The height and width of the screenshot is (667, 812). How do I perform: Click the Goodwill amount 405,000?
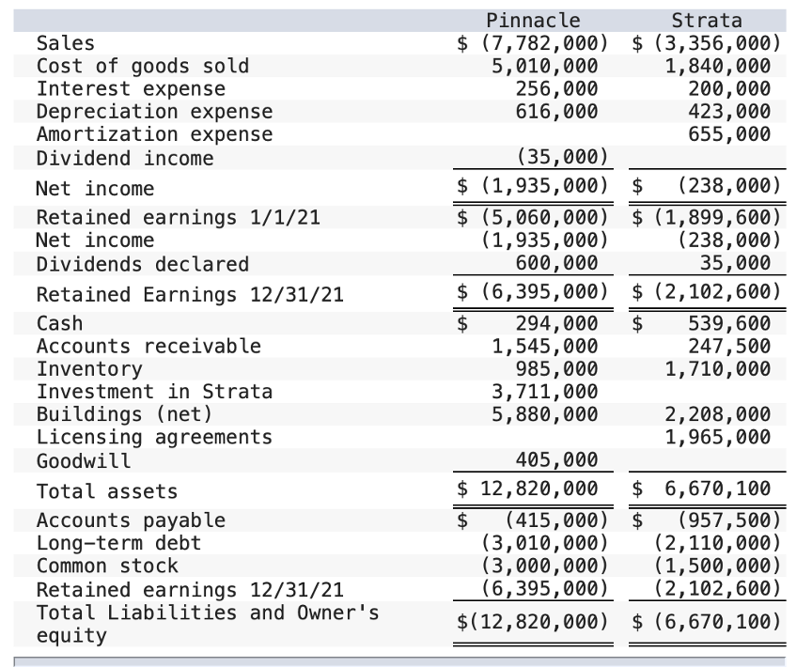559,461
